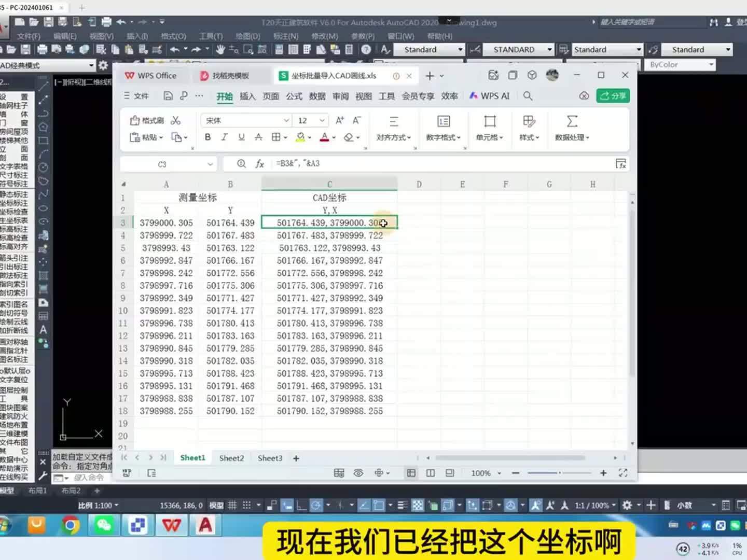Toggle italic formatting in toolbar
The height and width of the screenshot is (560, 747).
click(x=224, y=137)
